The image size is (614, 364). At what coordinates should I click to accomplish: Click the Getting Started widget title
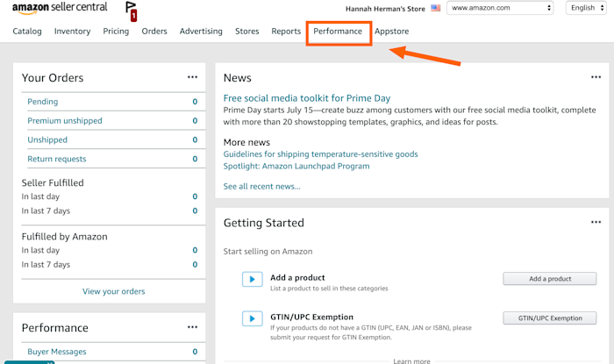point(264,223)
